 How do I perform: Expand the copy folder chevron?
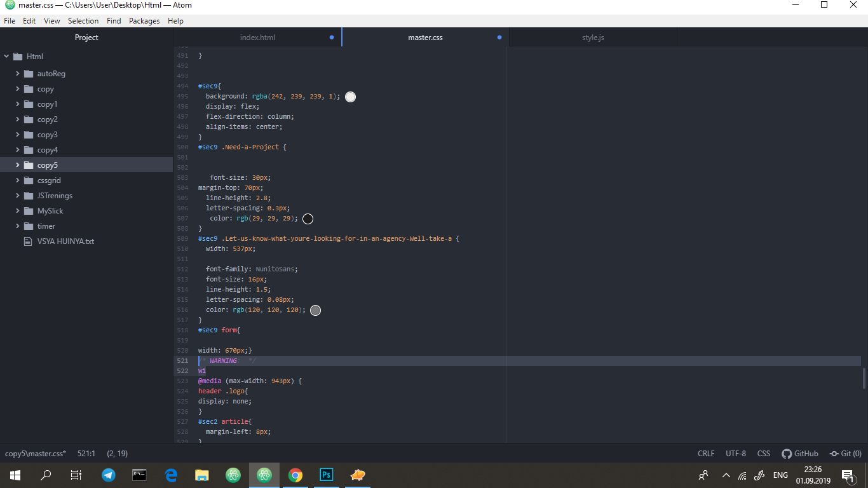coord(18,89)
